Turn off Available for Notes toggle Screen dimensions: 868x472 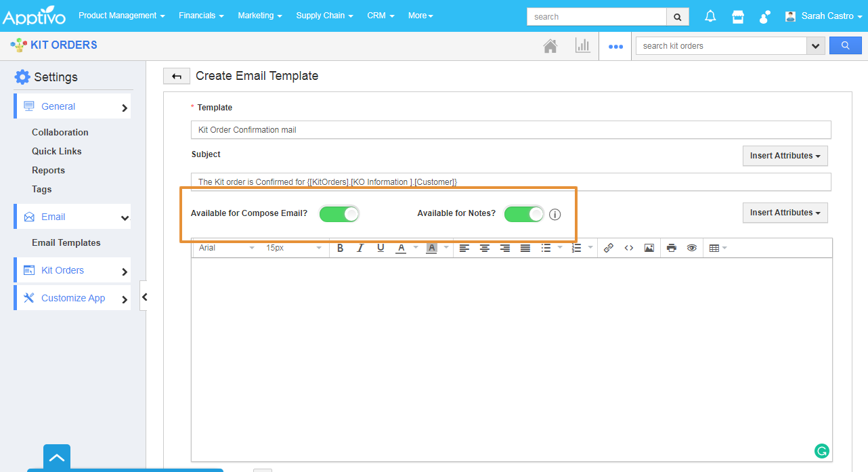click(524, 214)
